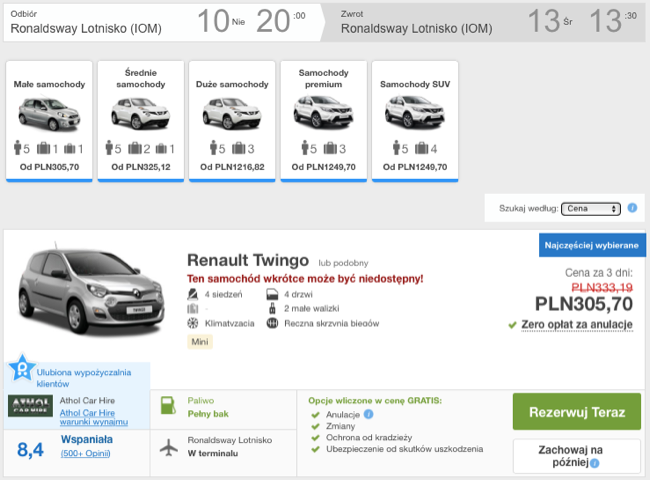650x480 pixels.
Task: Click the return date 13 Śr
Action: [x=550, y=21]
